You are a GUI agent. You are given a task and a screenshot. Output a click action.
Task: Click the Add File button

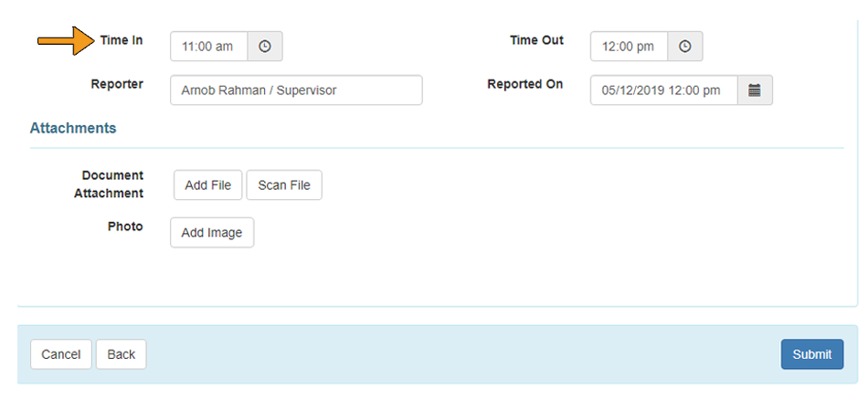point(208,185)
